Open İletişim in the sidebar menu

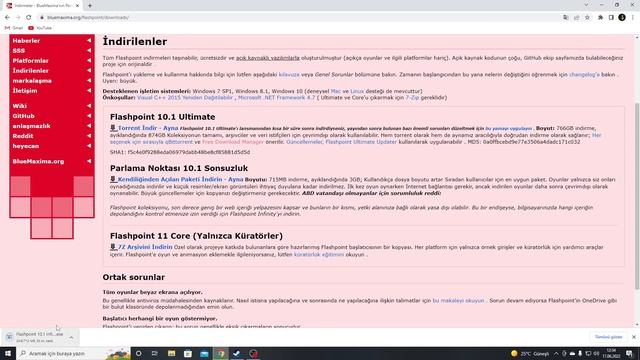click(25, 91)
